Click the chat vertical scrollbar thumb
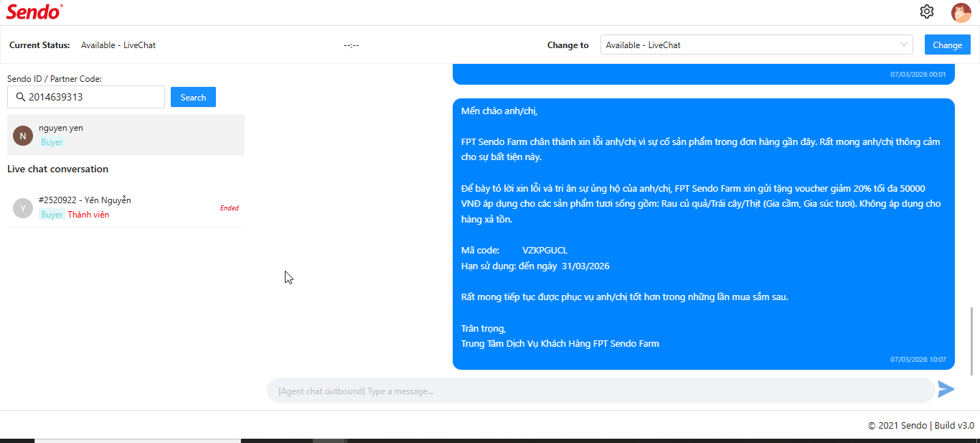 973,341
